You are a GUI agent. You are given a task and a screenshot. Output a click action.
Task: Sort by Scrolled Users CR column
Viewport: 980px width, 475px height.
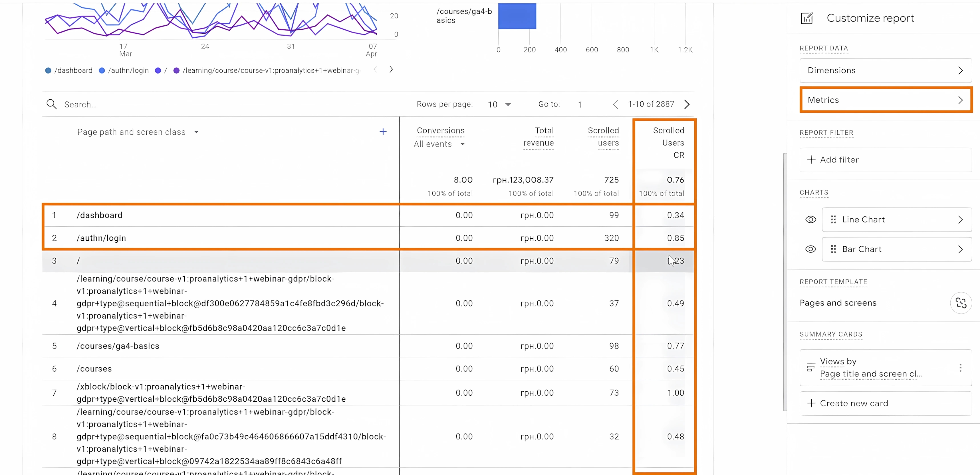coord(668,143)
